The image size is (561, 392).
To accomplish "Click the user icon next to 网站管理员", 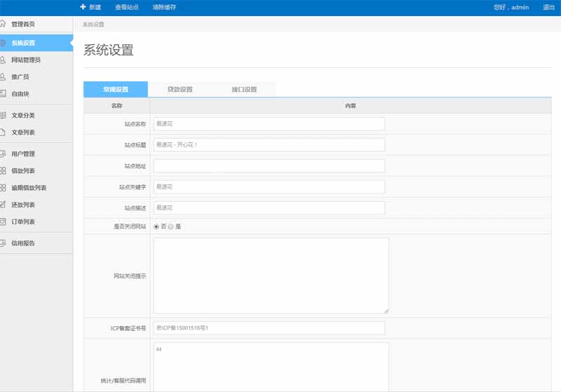I will point(4,60).
